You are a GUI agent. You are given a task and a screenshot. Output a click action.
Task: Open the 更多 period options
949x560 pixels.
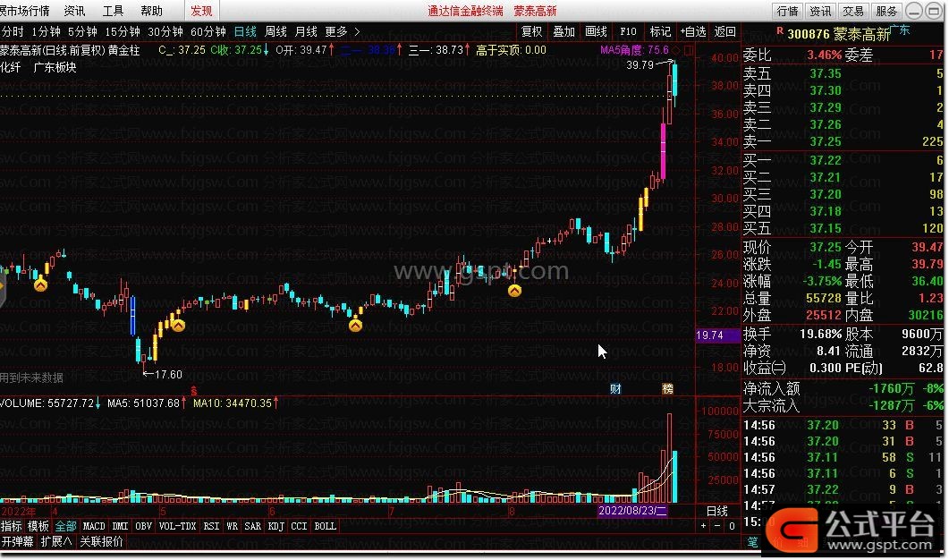pos(336,31)
